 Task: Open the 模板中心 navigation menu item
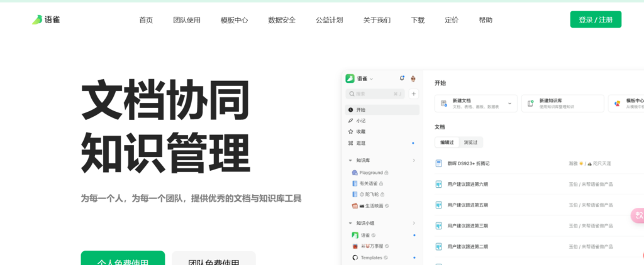(x=234, y=20)
